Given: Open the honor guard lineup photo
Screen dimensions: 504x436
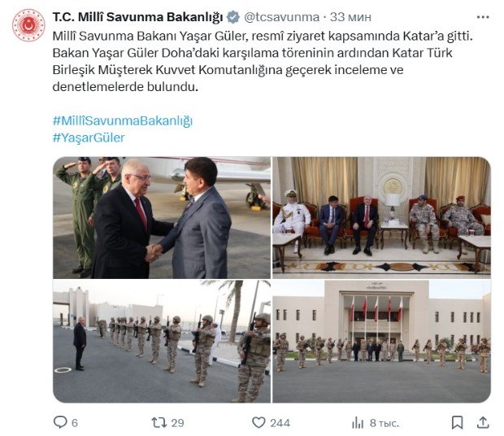Looking at the screenshot, I should click(x=162, y=341).
